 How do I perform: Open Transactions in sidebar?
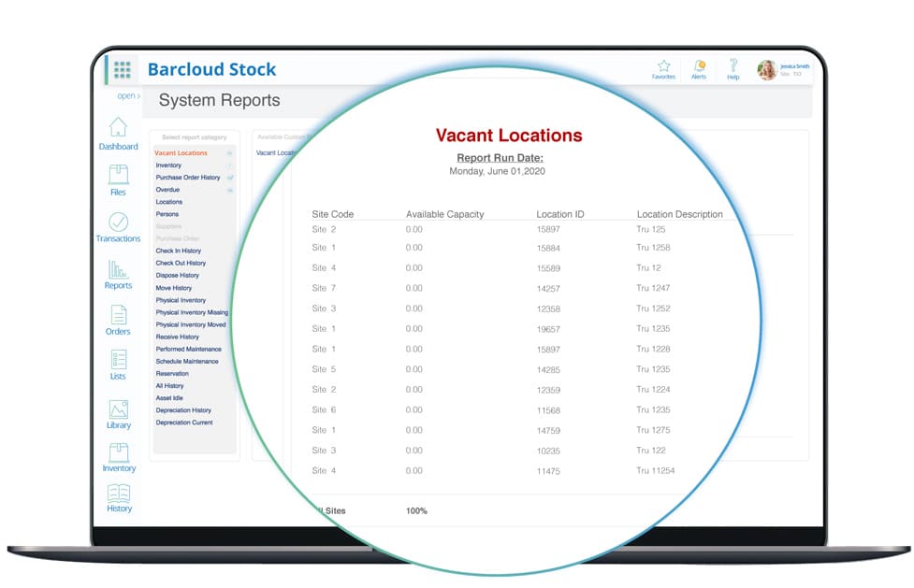118,227
